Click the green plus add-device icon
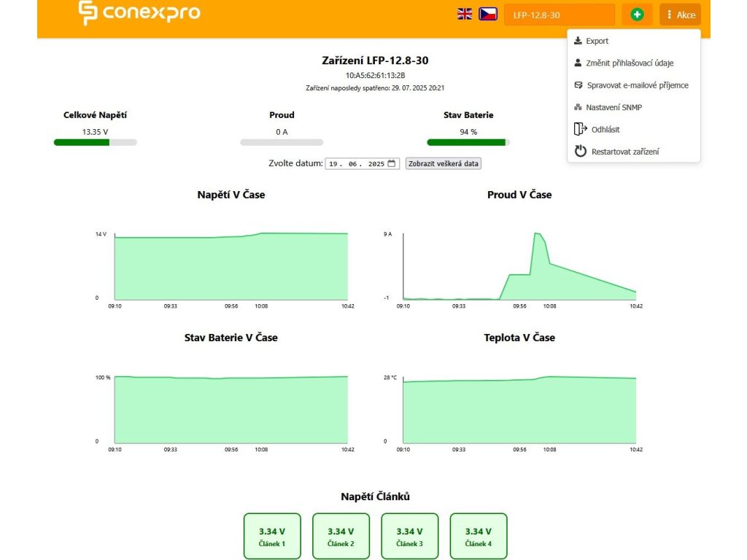The image size is (747, 560). tap(637, 15)
